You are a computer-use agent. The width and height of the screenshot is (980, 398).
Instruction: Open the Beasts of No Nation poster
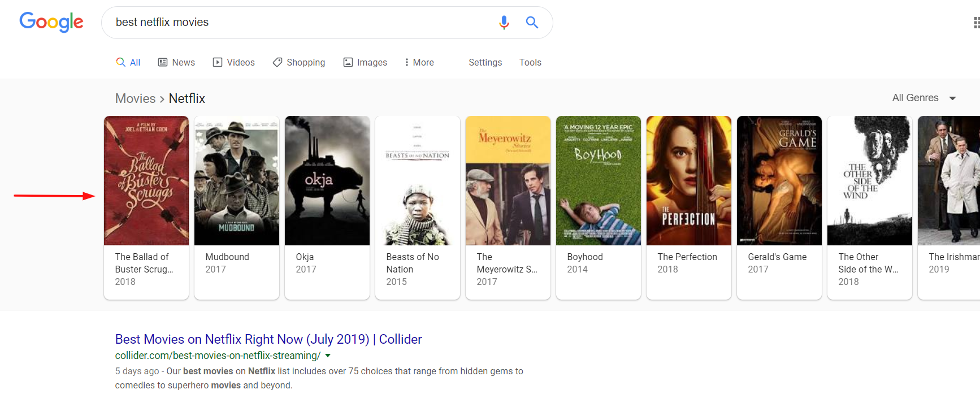418,181
